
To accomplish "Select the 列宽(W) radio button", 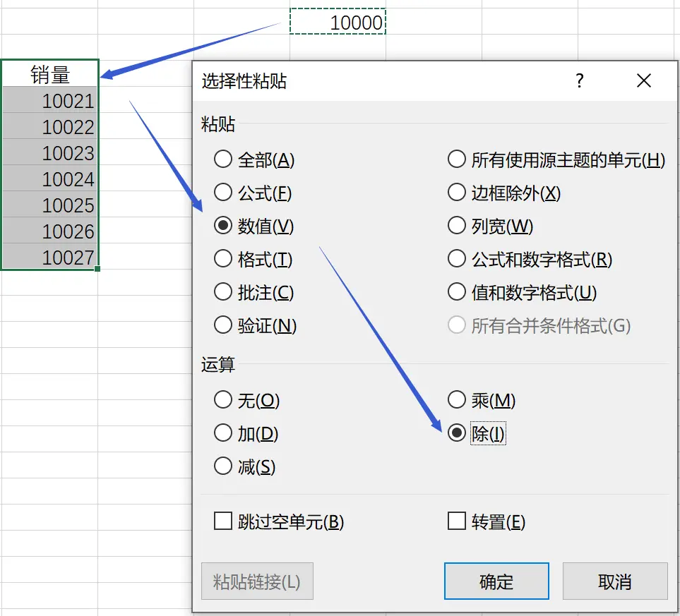I will point(457,226).
